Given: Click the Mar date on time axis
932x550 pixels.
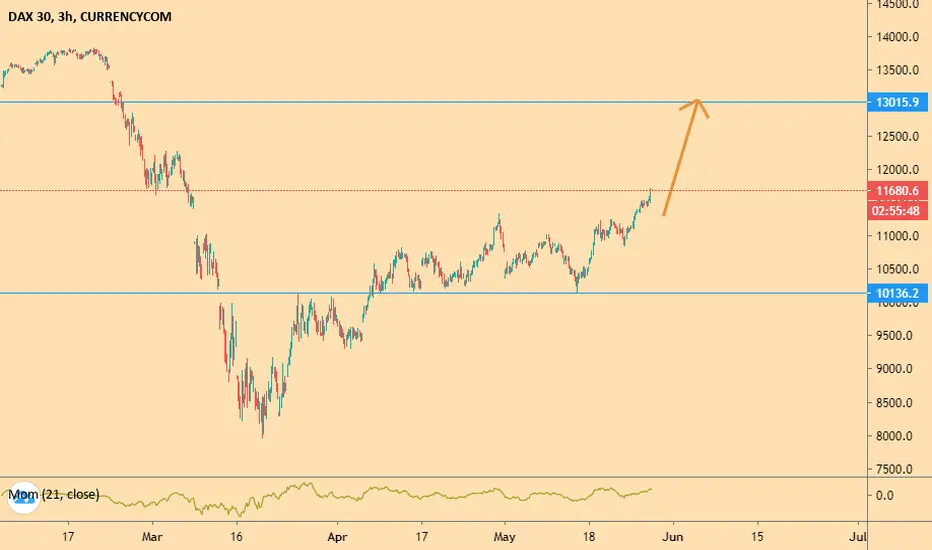Looking at the screenshot, I should coord(152,537).
